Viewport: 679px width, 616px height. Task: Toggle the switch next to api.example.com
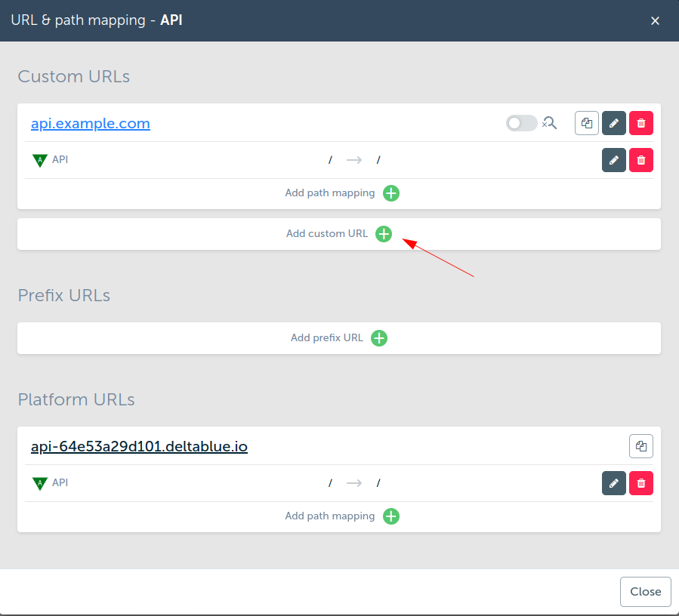click(x=520, y=123)
